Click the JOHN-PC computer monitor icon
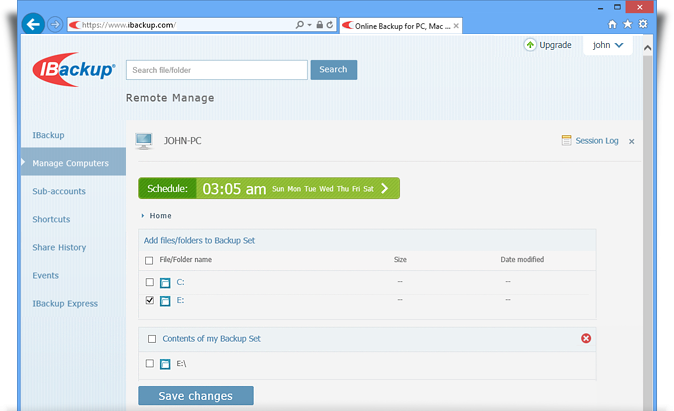This screenshot has height=411, width=674. point(144,141)
